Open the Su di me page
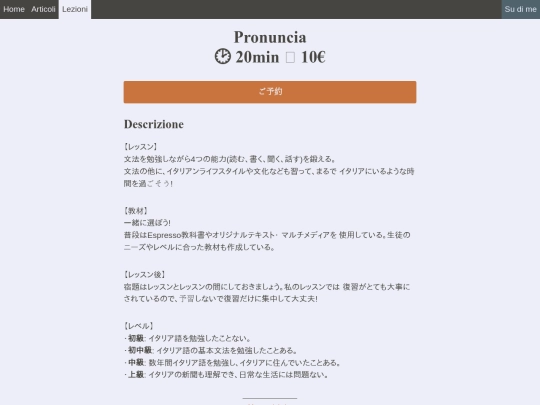This screenshot has height=405, width=540. tap(520, 9)
